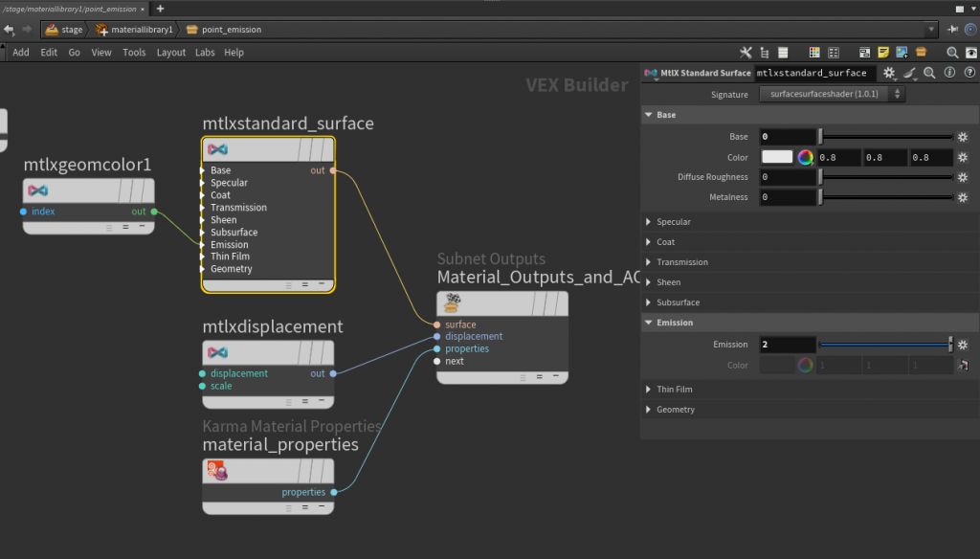Click the sticky note icon in toolbar
Viewport: 980px width, 559px height.
point(882,52)
